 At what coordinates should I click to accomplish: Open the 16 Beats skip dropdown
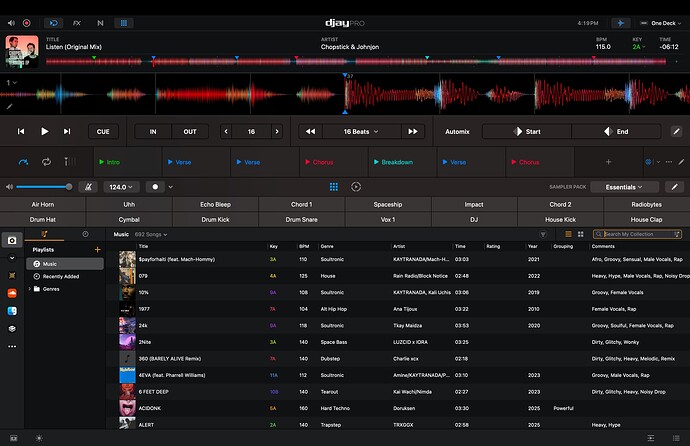pyautogui.click(x=361, y=132)
